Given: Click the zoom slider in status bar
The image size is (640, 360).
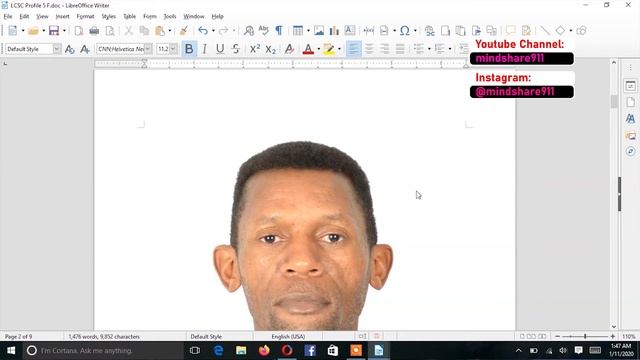Looking at the screenshot, I should pyautogui.click(x=585, y=336).
